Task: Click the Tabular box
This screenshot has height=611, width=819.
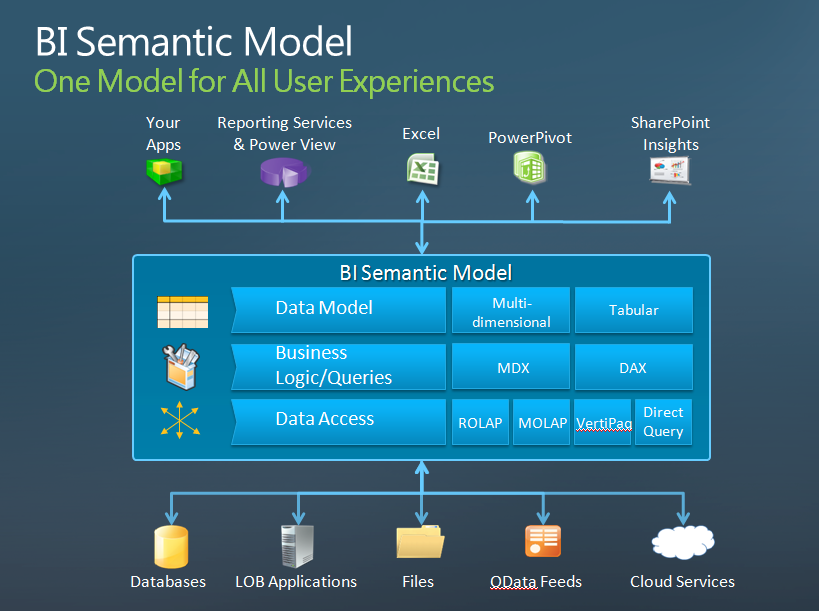Action: click(x=634, y=310)
